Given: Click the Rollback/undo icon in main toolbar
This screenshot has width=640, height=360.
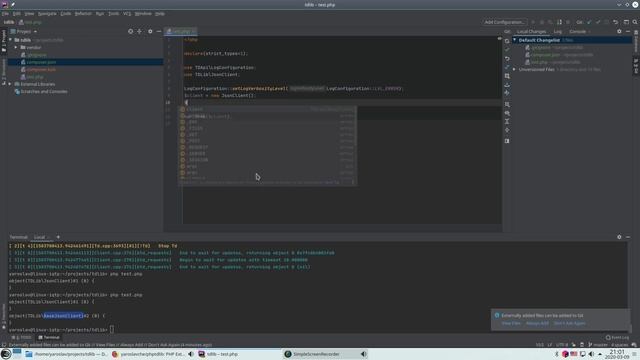Looking at the screenshot, I should coord(616,22).
